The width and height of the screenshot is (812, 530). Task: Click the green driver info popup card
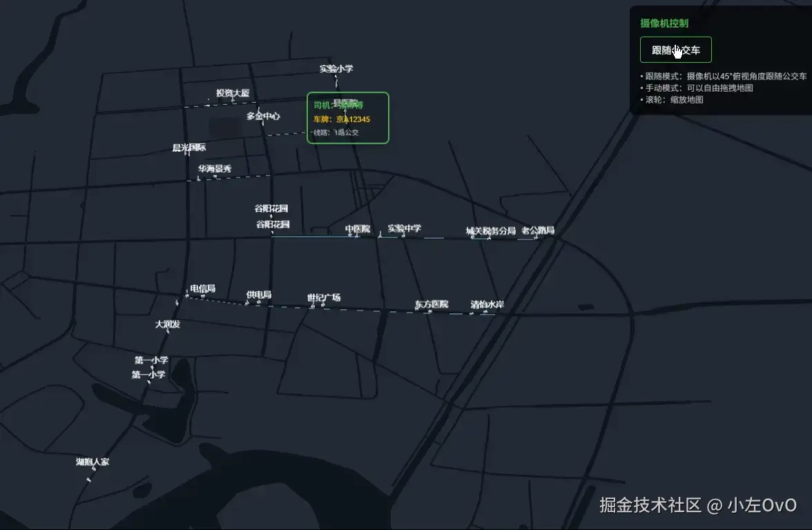click(347, 118)
